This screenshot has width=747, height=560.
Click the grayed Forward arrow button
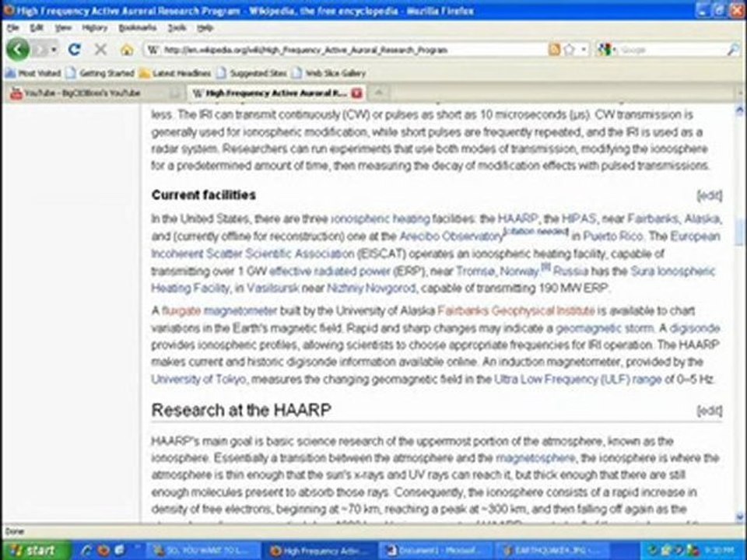pyautogui.click(x=41, y=50)
